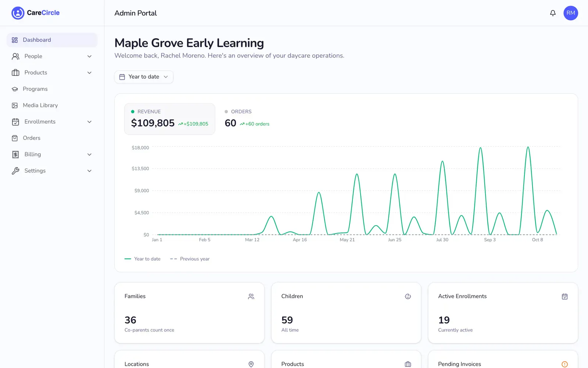Click the Billing receipt icon
Viewport: 588px width, 368px height.
(15, 155)
